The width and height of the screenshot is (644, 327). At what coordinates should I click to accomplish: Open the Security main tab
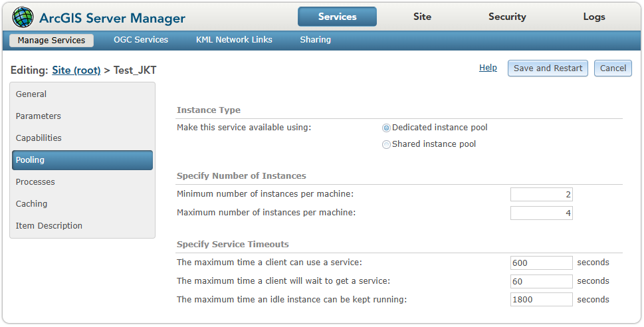tap(507, 17)
